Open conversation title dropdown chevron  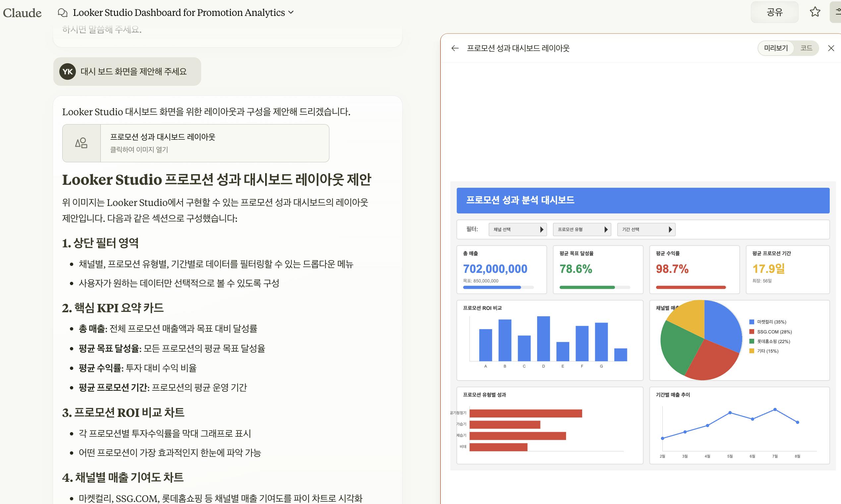pyautogui.click(x=291, y=13)
